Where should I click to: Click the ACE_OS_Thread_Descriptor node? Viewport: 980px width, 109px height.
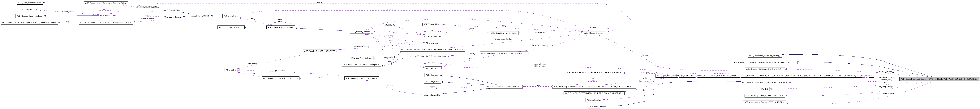(x=231, y=27)
